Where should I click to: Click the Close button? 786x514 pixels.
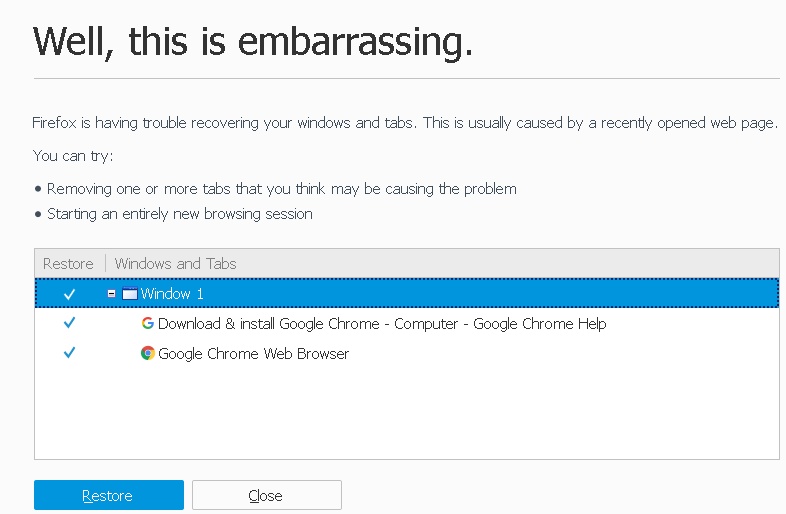pyautogui.click(x=267, y=495)
